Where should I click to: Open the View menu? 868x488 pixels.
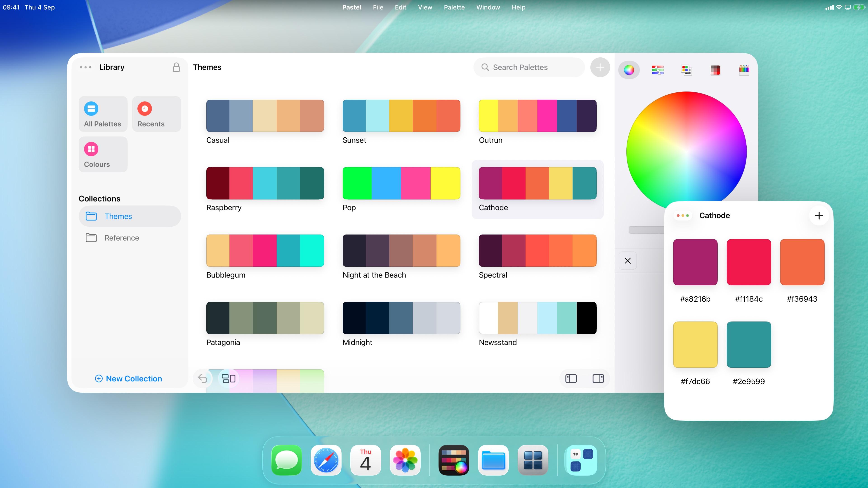[x=425, y=7]
